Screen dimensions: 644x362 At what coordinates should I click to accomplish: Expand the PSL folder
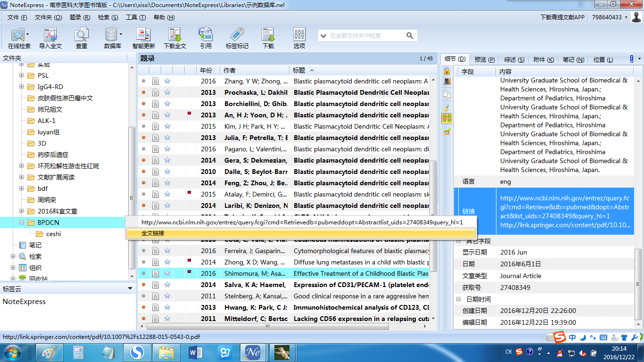[x=21, y=75]
